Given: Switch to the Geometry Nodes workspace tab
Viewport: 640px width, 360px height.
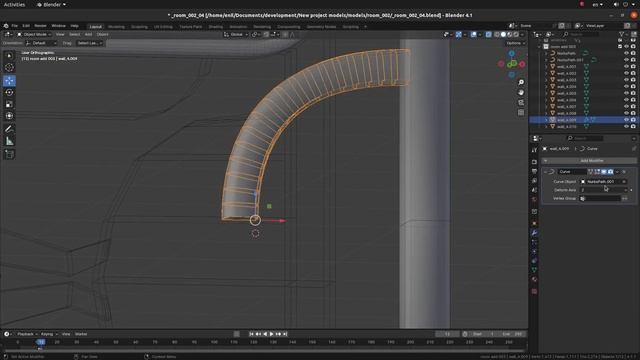Looking at the screenshot, I should coord(321,27).
